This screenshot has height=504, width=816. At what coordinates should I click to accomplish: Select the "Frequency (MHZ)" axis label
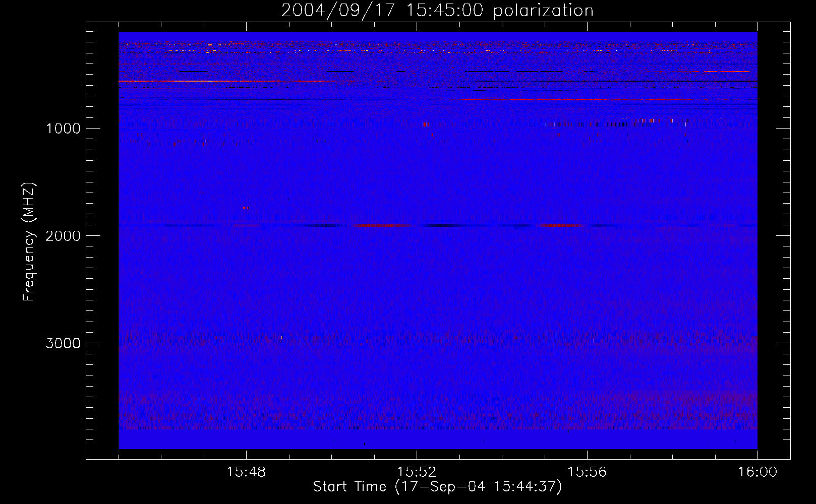(x=29, y=242)
